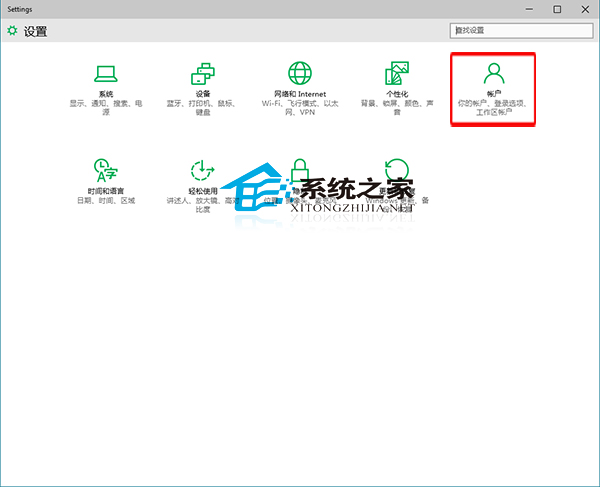Click the 轻松使用 category label
Screen dimensions: 600x487
(203, 191)
